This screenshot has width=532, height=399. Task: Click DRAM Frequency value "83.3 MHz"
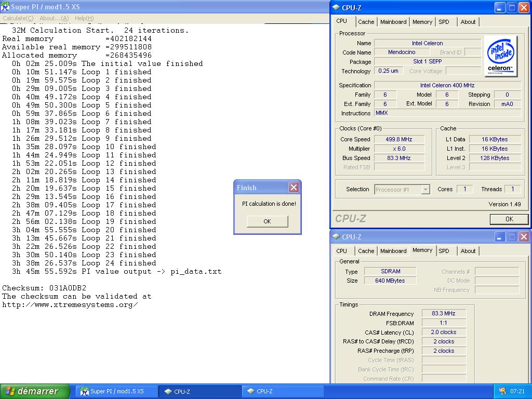click(444, 313)
